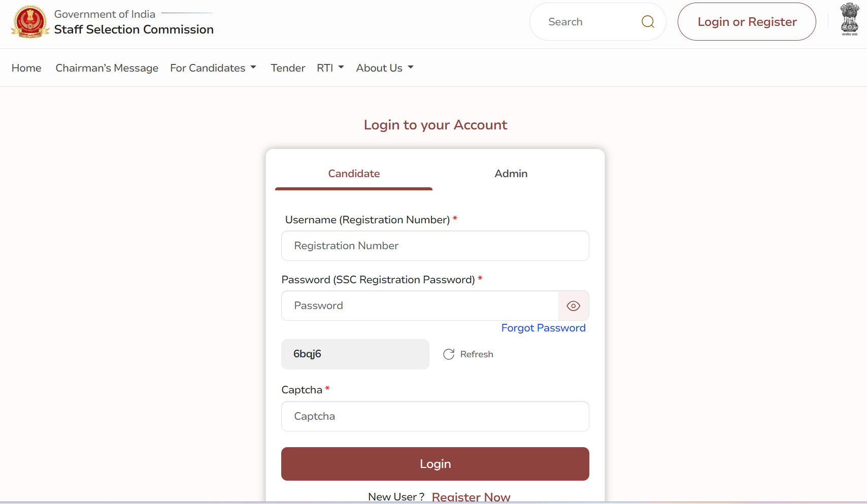Refresh the captcha code
Screen dimensions: 867x504
(x=468, y=354)
